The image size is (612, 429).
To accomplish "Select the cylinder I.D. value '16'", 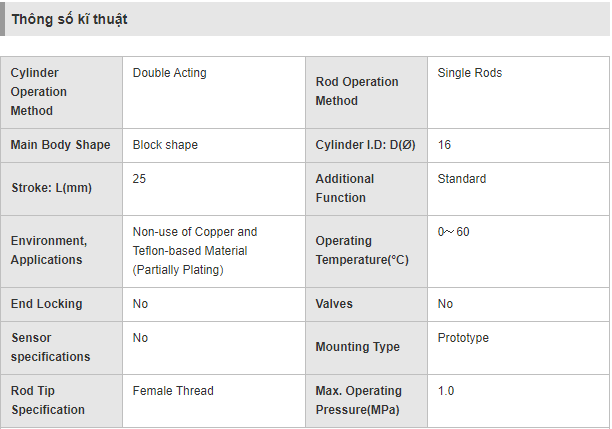I will [x=444, y=145].
